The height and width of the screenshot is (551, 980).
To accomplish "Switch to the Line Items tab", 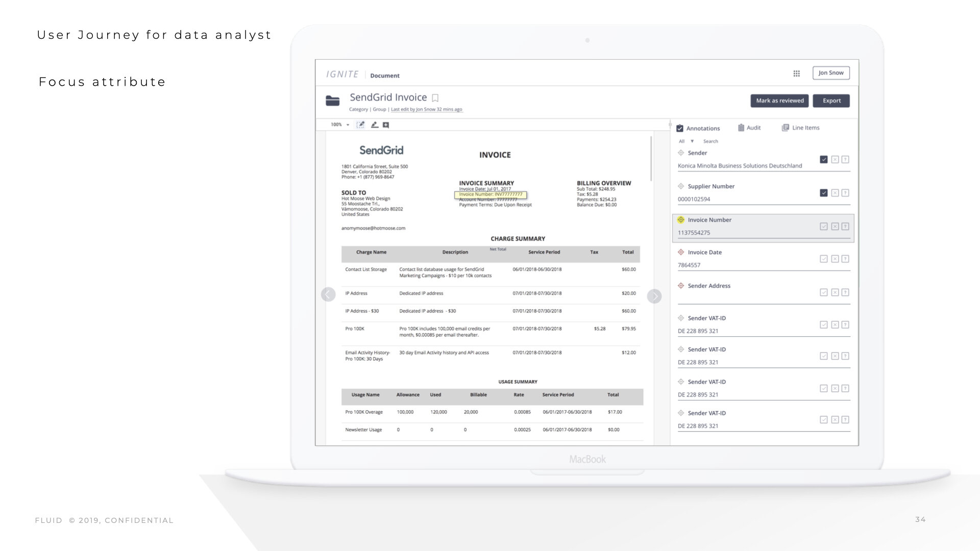I will click(800, 128).
